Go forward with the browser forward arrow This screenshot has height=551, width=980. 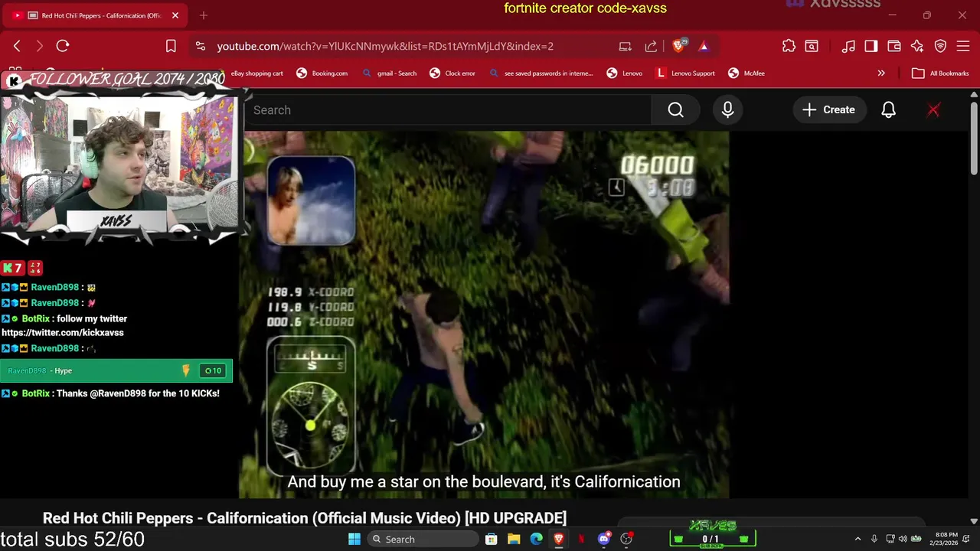click(x=40, y=46)
